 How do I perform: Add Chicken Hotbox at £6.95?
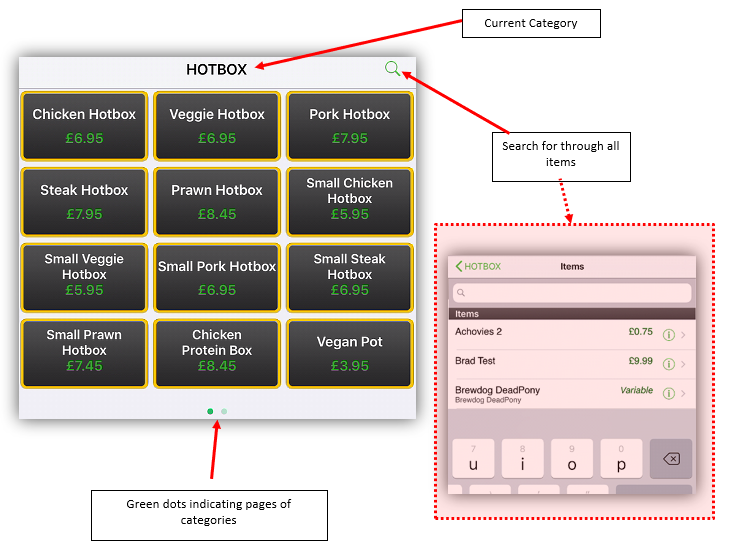tap(84, 126)
